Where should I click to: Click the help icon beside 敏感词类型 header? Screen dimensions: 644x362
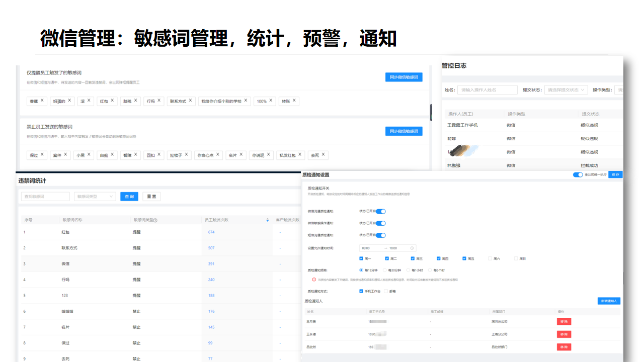tap(155, 220)
